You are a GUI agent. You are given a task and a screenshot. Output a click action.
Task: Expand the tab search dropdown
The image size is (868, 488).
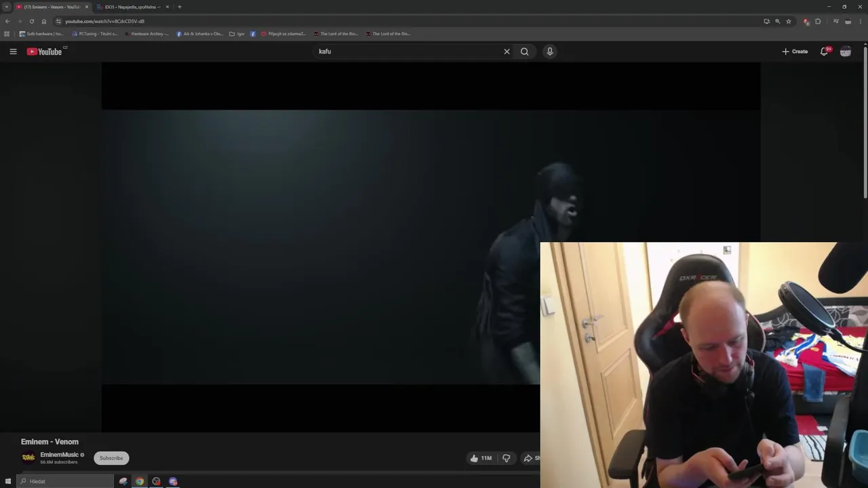click(6, 7)
